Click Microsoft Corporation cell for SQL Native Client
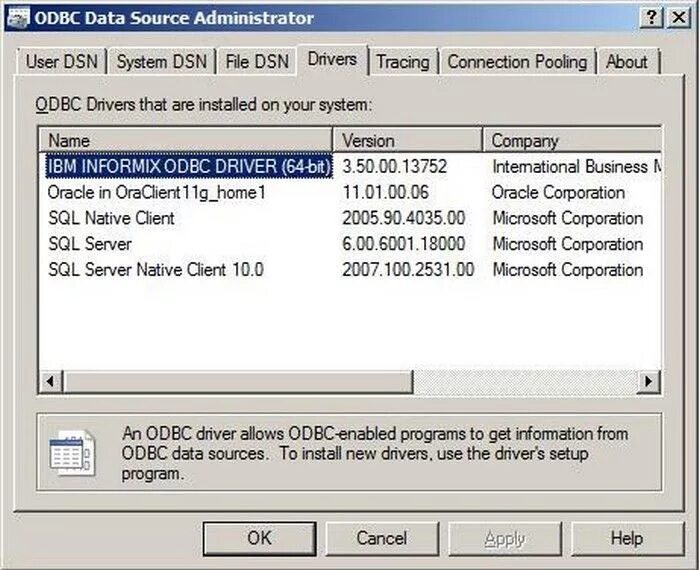 [568, 218]
